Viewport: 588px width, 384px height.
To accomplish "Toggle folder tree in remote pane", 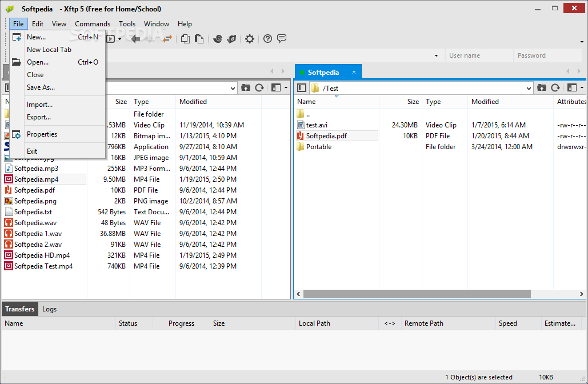I will 302,88.
